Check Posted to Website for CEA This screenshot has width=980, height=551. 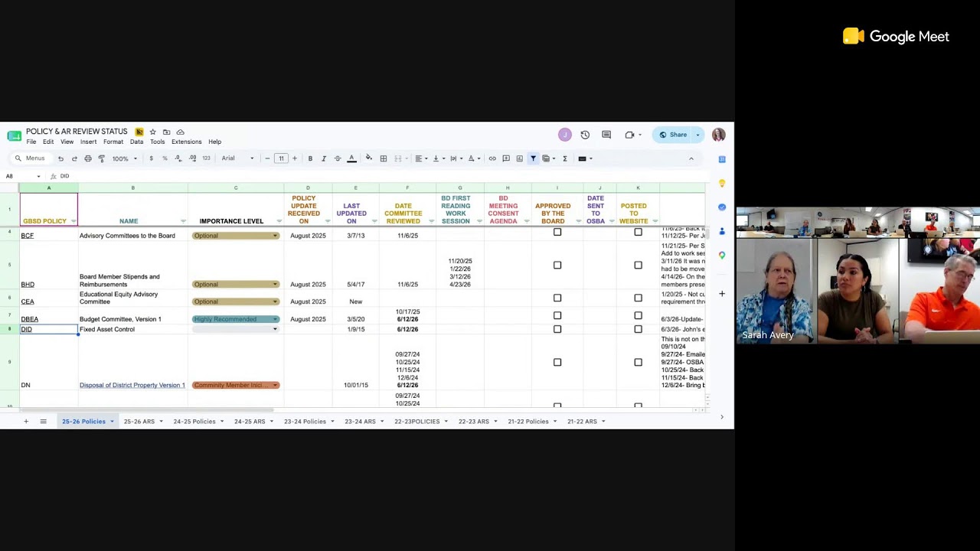tap(638, 298)
